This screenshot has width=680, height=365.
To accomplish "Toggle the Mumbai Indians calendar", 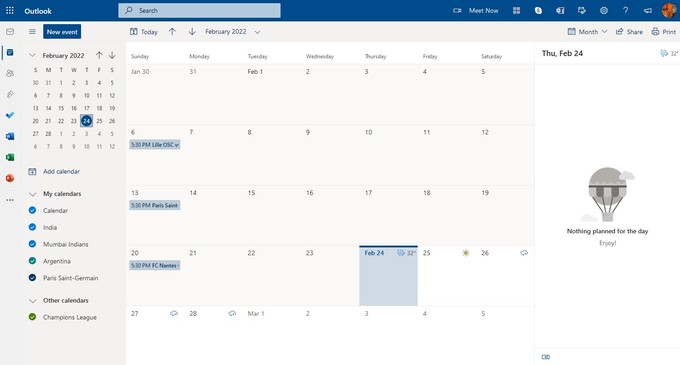I will coord(32,244).
